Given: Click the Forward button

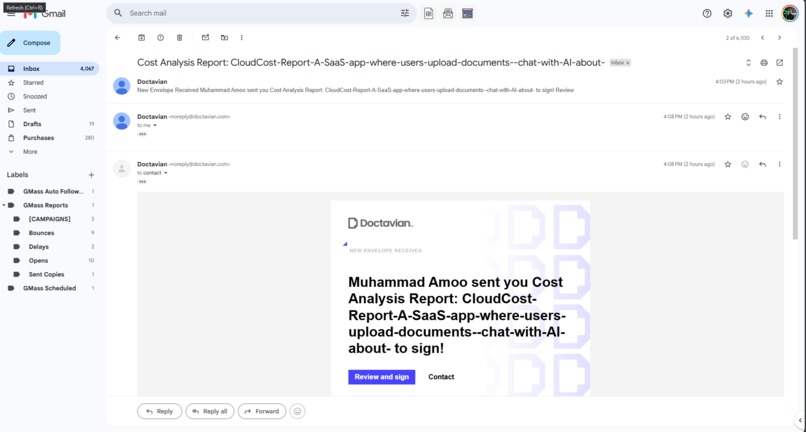Looking at the screenshot, I should coord(262,411).
